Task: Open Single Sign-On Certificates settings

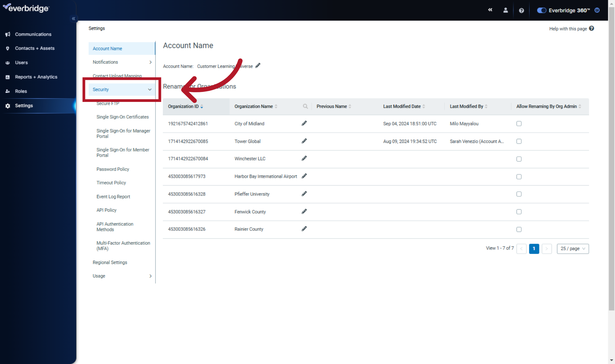Action: (x=122, y=117)
